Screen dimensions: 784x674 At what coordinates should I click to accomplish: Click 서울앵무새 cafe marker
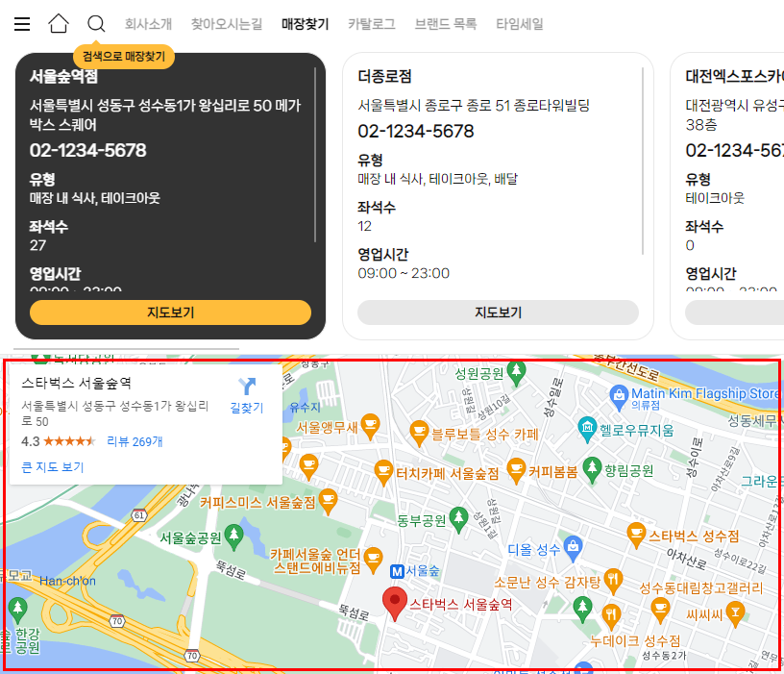point(370,426)
